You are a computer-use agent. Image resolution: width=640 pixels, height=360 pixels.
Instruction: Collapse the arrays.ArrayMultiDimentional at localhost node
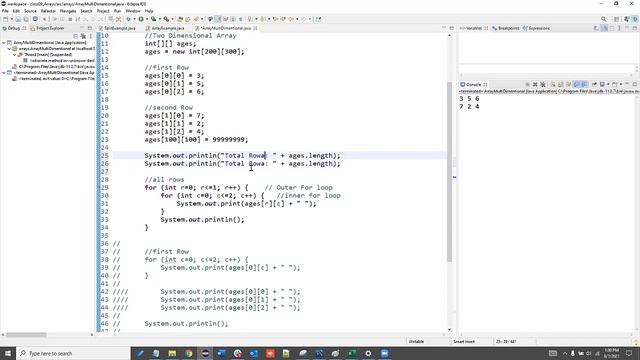9,49
